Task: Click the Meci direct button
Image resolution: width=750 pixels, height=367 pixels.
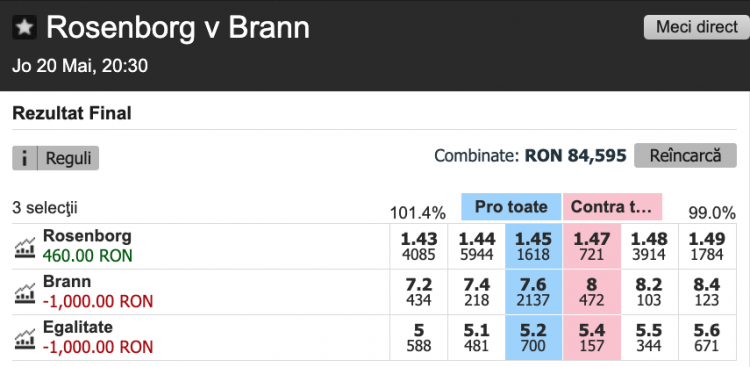Action: [696, 27]
